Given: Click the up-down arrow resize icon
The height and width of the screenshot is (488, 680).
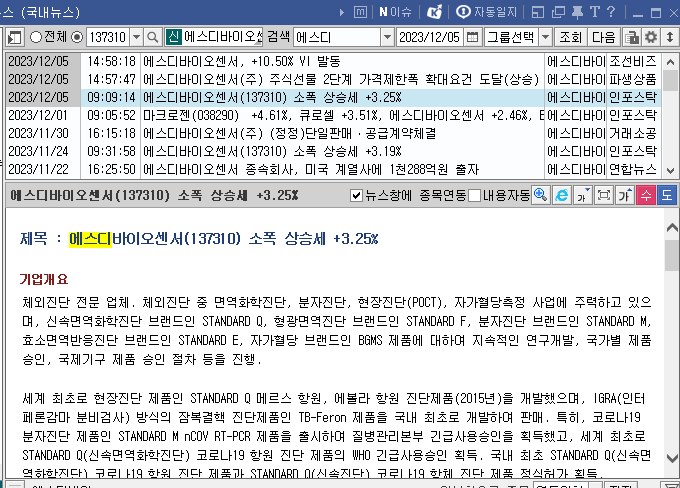Looking at the screenshot, I should (x=670, y=37).
